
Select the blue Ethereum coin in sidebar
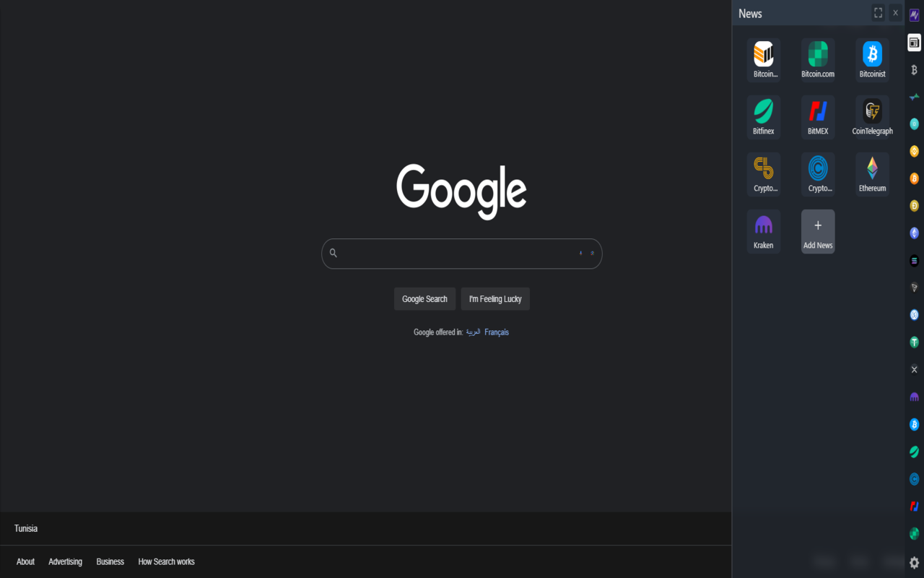coord(914,233)
